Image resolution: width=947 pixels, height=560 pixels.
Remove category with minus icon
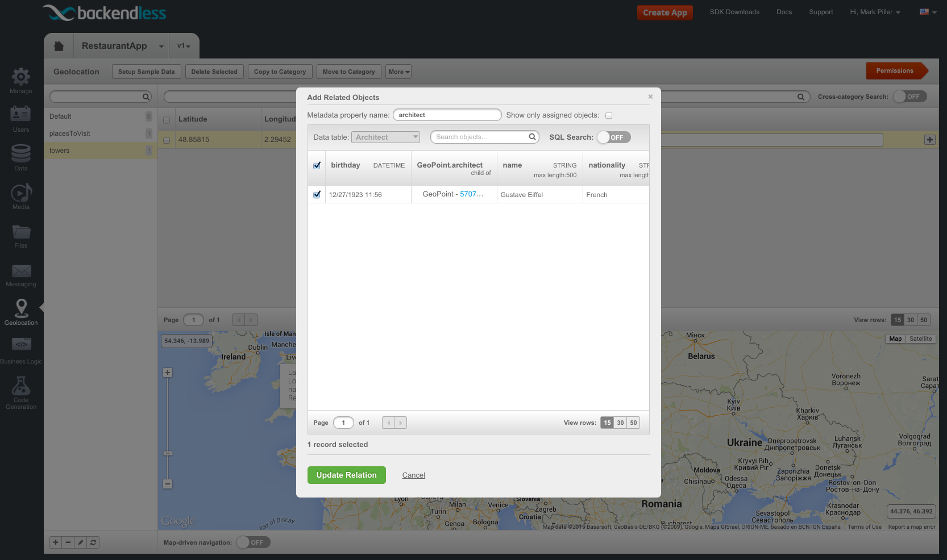tap(68, 542)
